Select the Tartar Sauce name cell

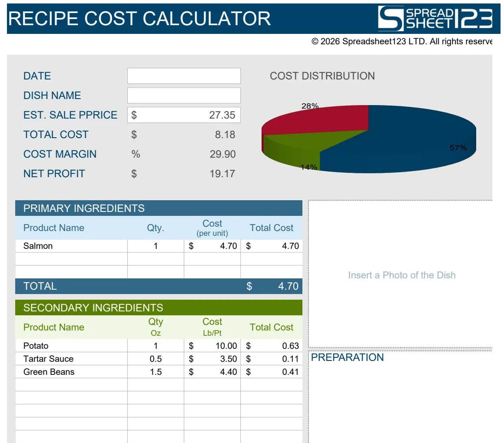coord(71,359)
